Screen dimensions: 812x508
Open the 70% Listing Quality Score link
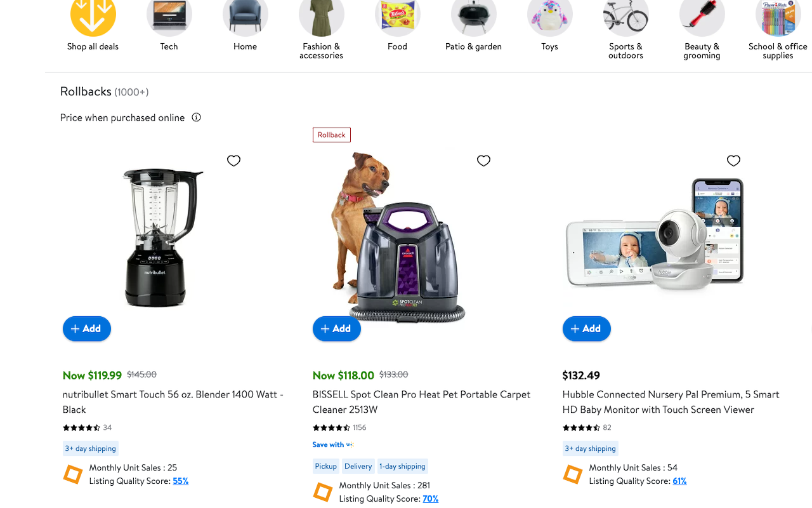click(431, 499)
